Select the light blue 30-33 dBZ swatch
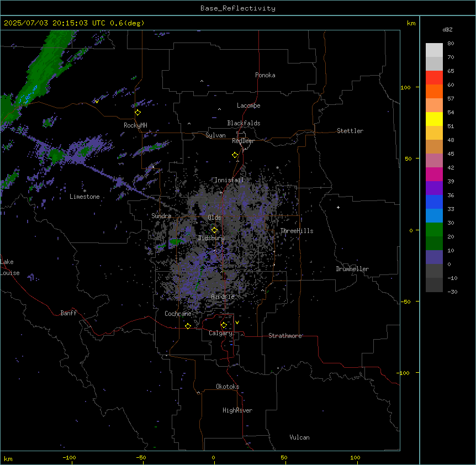This screenshot has height=465, width=476. pyautogui.click(x=434, y=216)
